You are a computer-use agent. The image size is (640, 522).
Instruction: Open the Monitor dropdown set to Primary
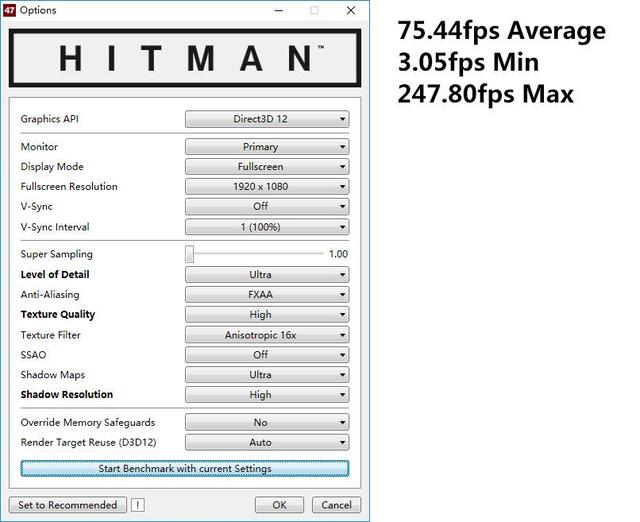267,147
